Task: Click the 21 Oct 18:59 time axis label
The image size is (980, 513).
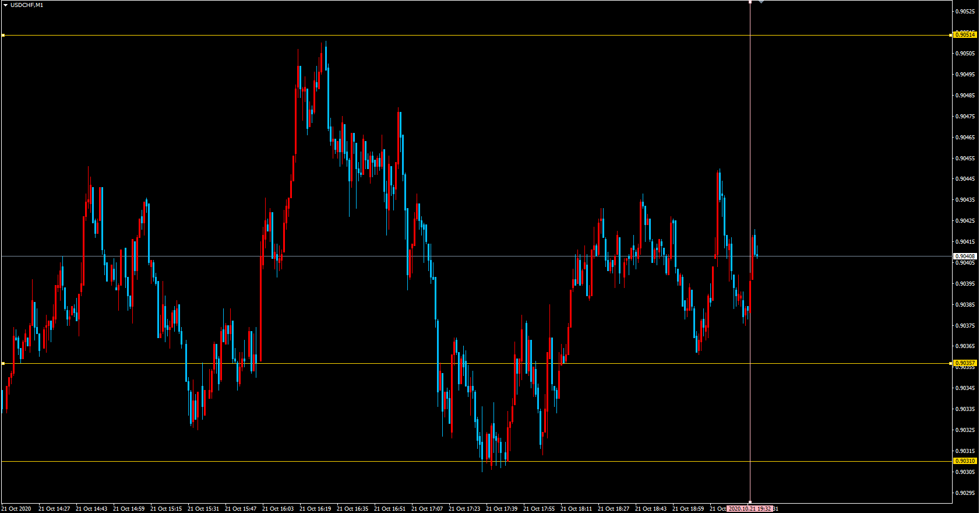Action: pyautogui.click(x=688, y=509)
